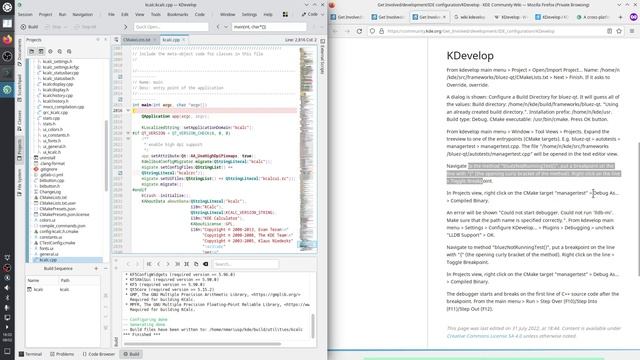Click the third icon in the Projects panel toolbar
Image resolution: width=640 pixels, height=360 pixels.
50,51
